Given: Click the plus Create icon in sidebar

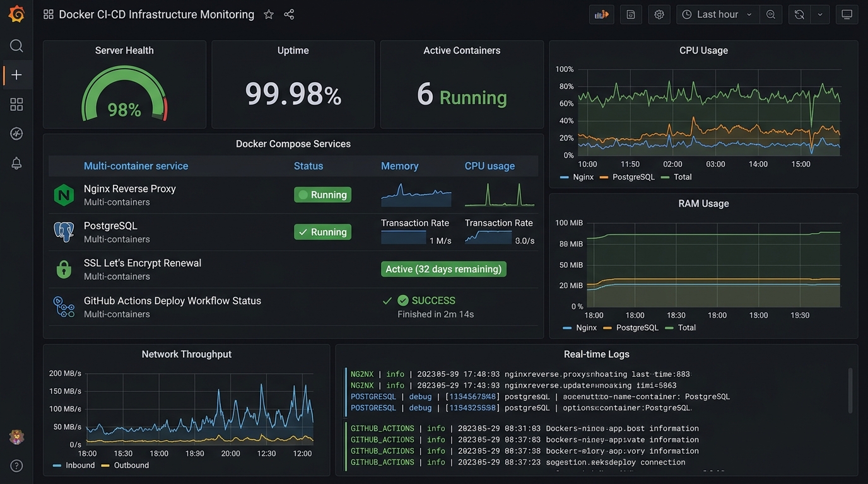Looking at the screenshot, I should click(x=17, y=75).
